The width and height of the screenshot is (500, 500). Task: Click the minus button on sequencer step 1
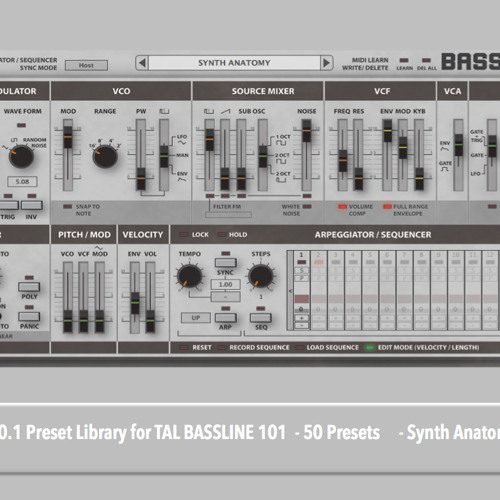[x=302, y=325]
